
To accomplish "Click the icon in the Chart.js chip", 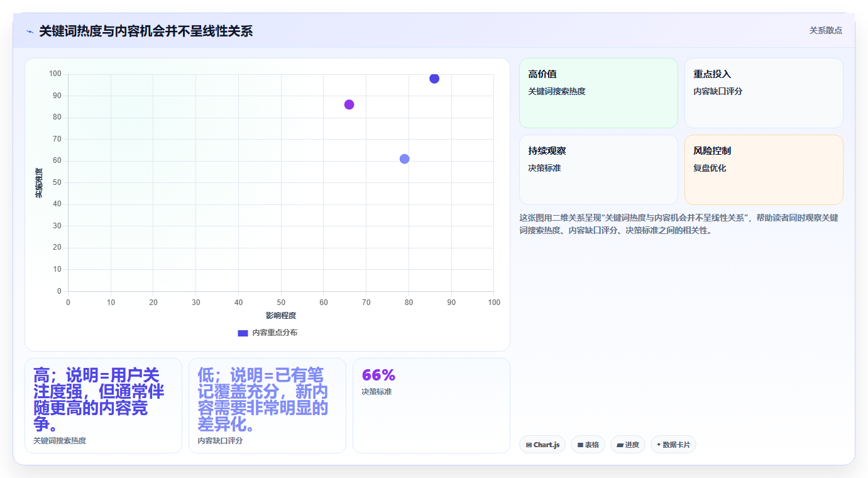I will [529, 445].
